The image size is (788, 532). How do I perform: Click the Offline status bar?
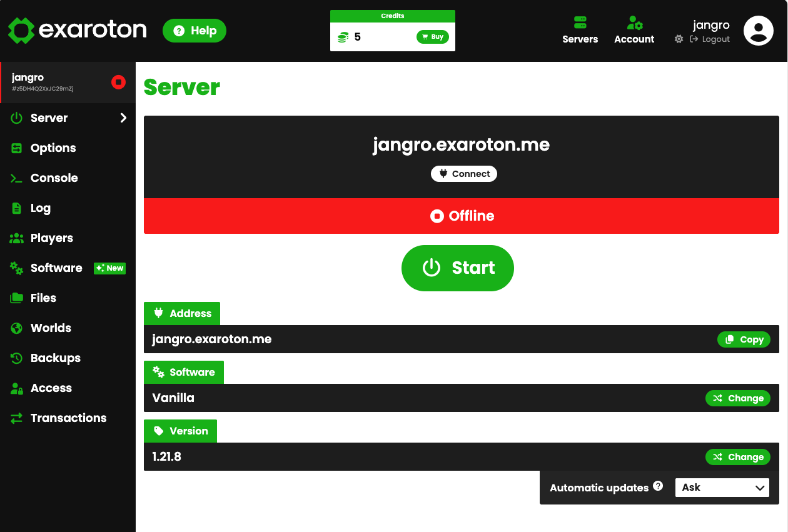coord(462,216)
